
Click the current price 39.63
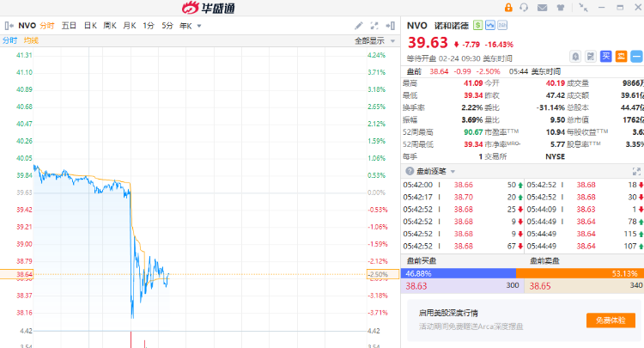(428, 43)
